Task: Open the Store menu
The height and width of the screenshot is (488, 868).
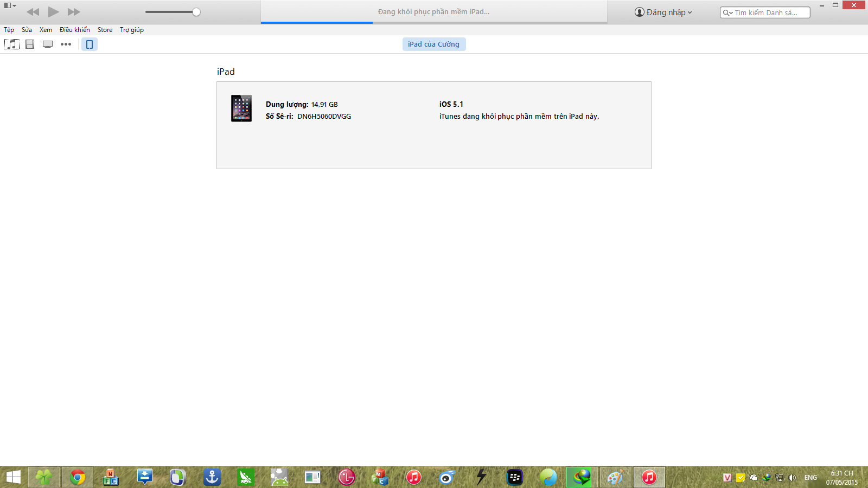Action: 105,30
